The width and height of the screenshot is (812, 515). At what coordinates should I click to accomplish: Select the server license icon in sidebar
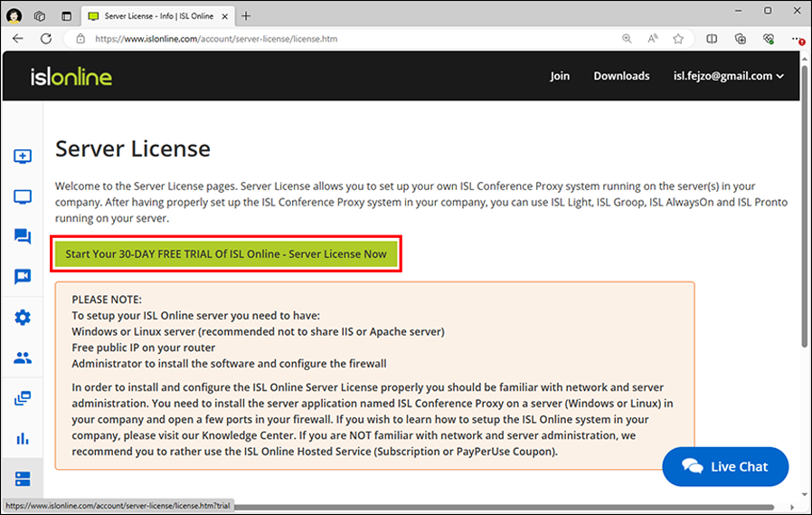tap(23, 478)
